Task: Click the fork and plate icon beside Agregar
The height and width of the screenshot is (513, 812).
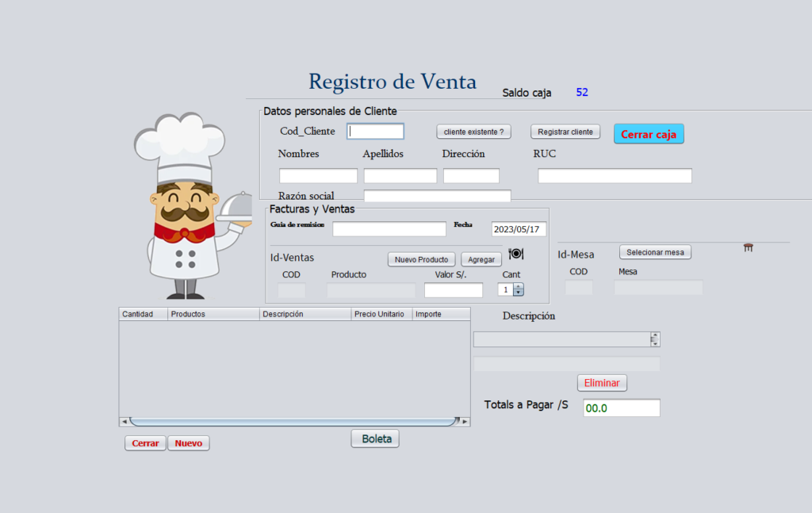Action: pyautogui.click(x=516, y=254)
